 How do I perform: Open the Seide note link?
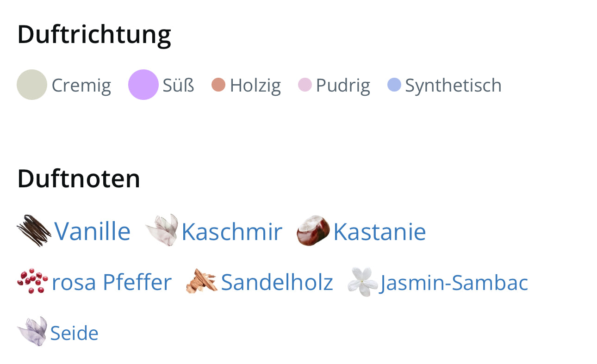tap(74, 333)
